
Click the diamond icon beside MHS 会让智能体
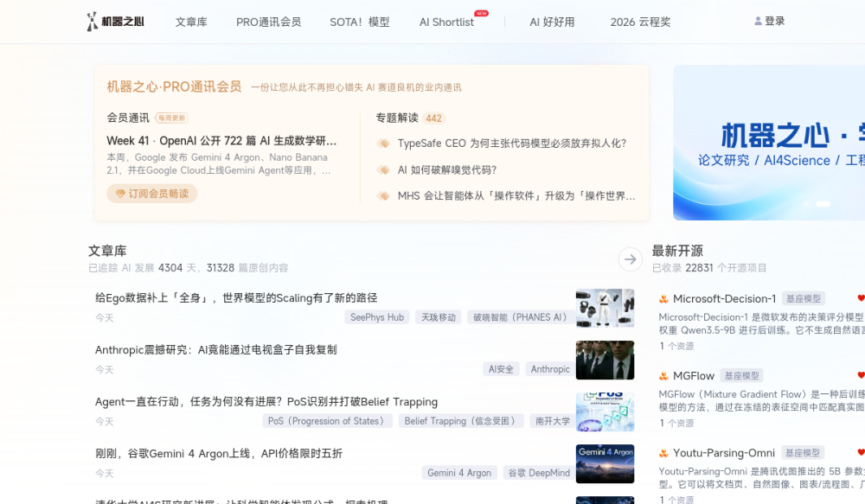coord(383,195)
